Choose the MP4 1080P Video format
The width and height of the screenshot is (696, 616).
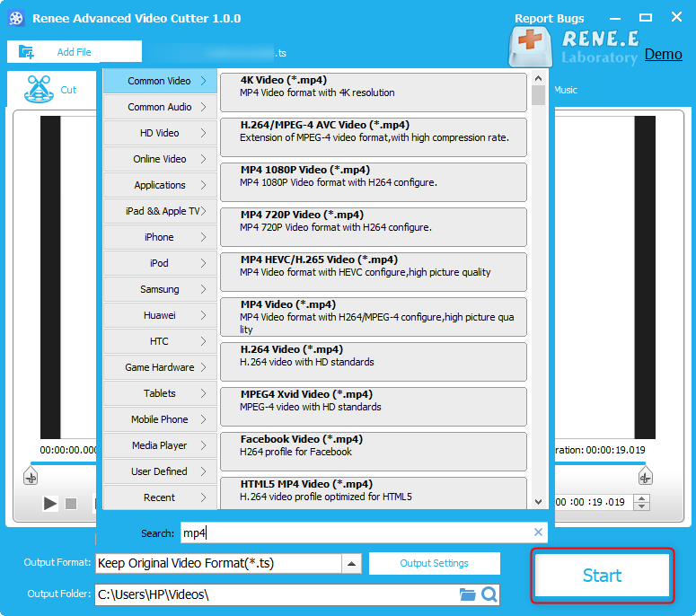374,182
